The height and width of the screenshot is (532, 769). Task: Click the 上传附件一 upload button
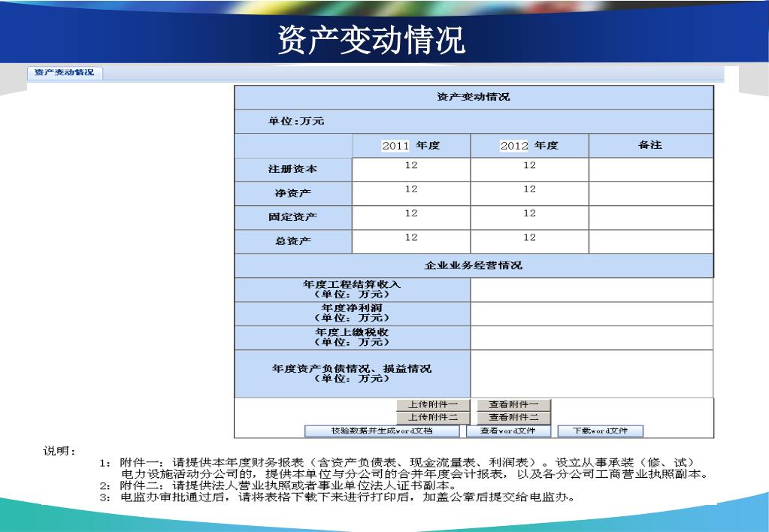pos(433,405)
